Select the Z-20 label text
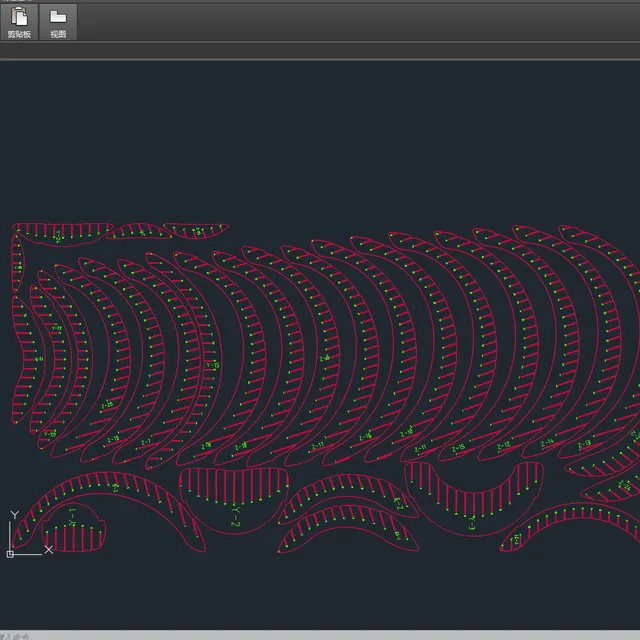The image size is (640, 640). tap(107, 405)
